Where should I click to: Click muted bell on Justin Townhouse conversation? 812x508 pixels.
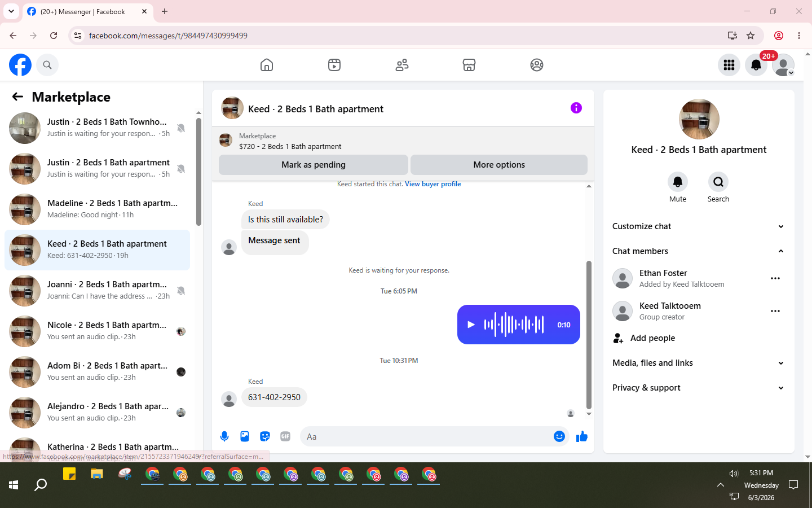tap(181, 128)
